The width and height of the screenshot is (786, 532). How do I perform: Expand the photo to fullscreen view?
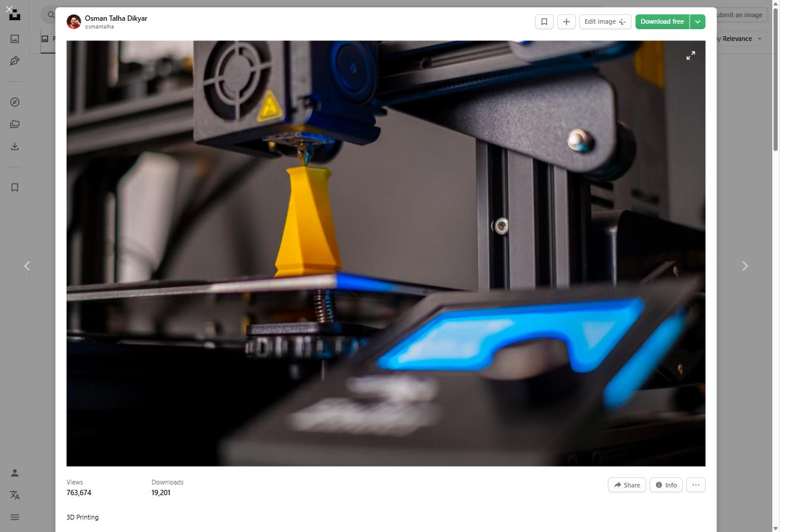690,55
